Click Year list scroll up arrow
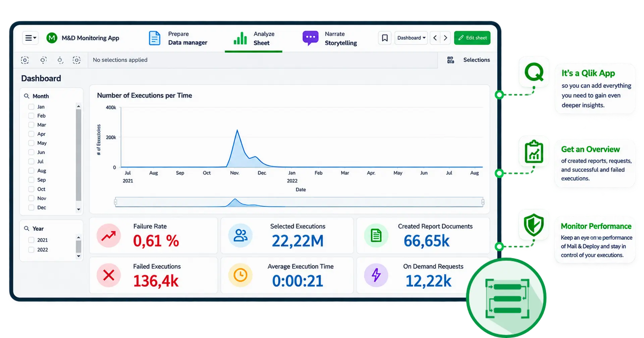644x338 pixels. pyautogui.click(x=78, y=238)
